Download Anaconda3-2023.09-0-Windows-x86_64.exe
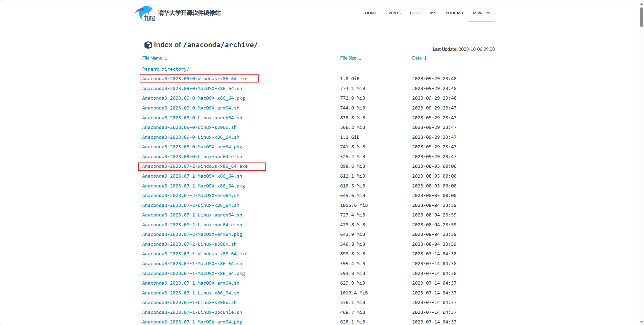The image size is (644, 325). (x=195, y=79)
